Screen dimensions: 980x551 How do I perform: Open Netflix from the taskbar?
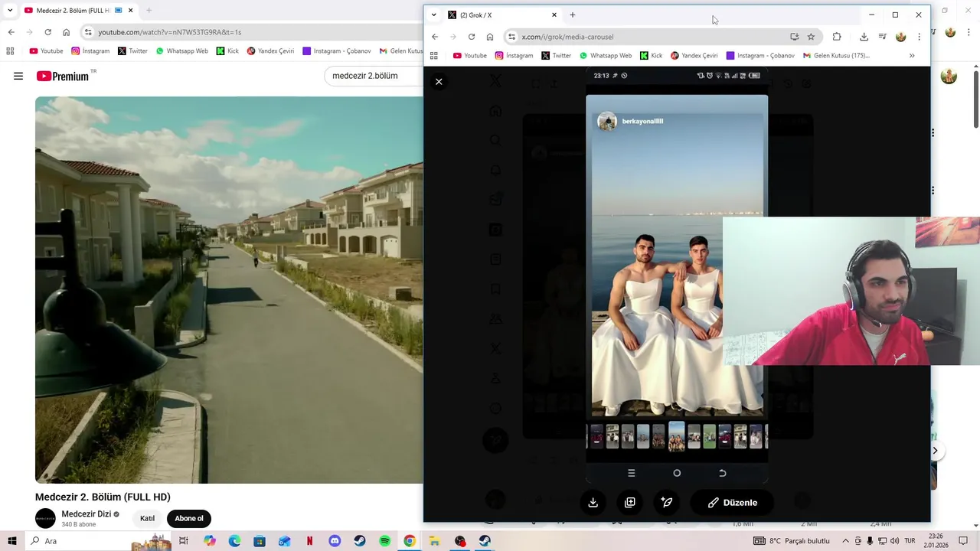point(309,541)
